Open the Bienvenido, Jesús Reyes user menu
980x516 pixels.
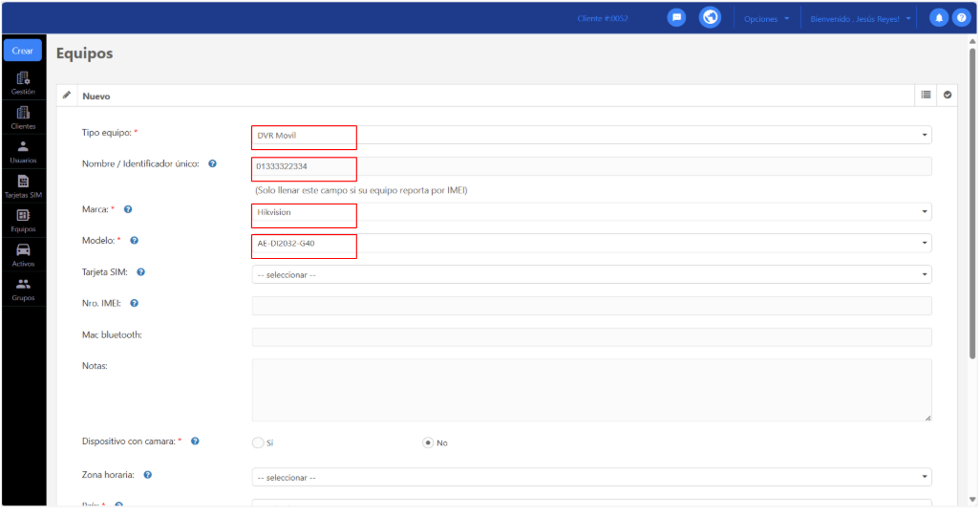(x=860, y=19)
